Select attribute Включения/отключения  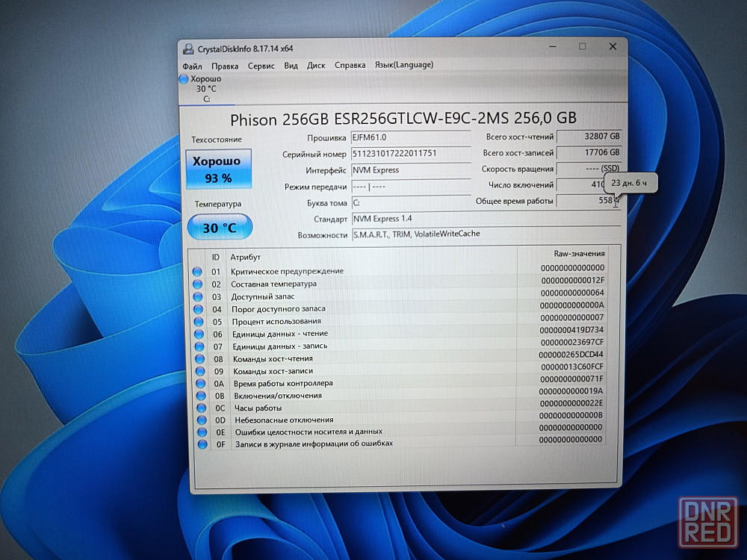[x=278, y=396]
